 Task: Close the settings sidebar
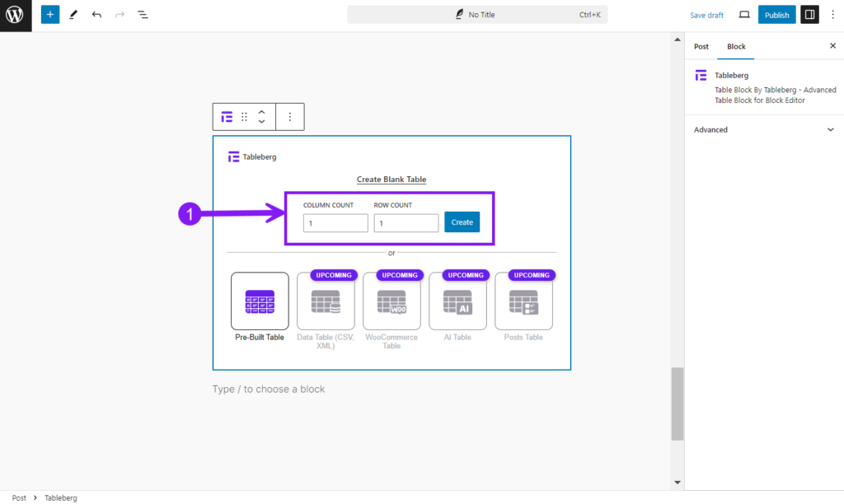coord(832,46)
